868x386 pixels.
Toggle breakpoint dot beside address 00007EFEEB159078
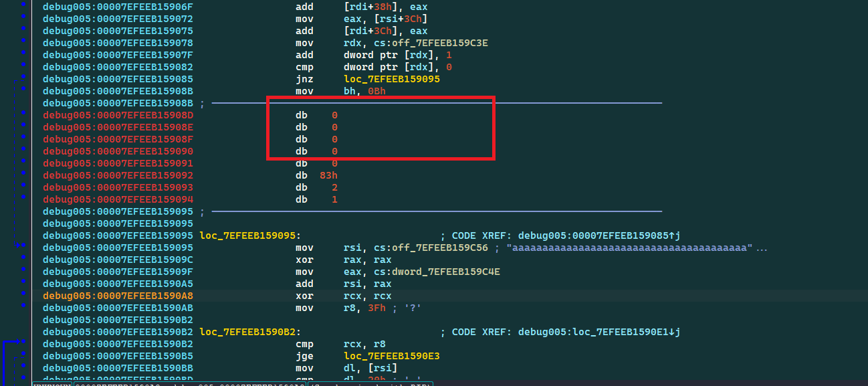pos(23,43)
